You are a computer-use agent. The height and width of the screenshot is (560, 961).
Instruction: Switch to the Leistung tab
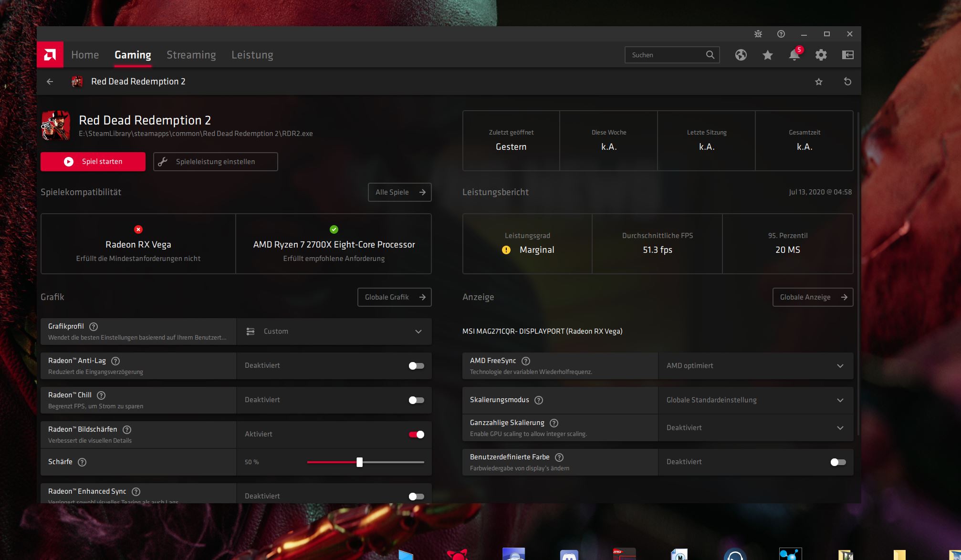coord(252,55)
